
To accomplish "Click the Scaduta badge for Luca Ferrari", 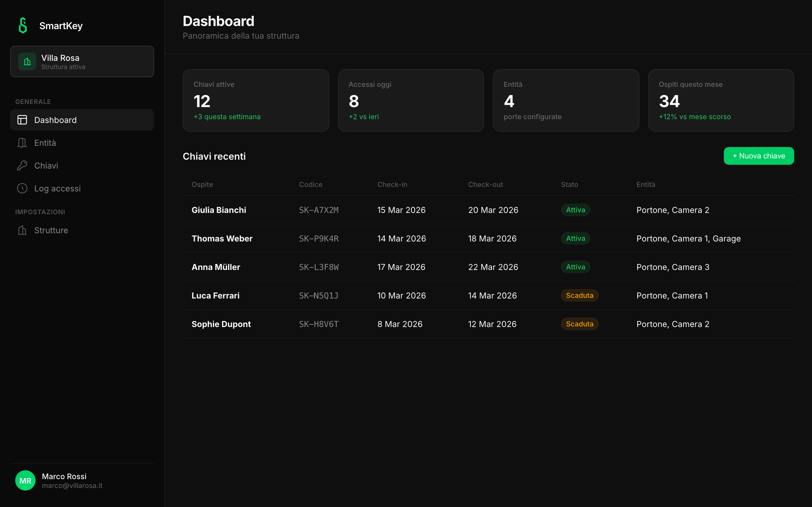I will (580, 295).
